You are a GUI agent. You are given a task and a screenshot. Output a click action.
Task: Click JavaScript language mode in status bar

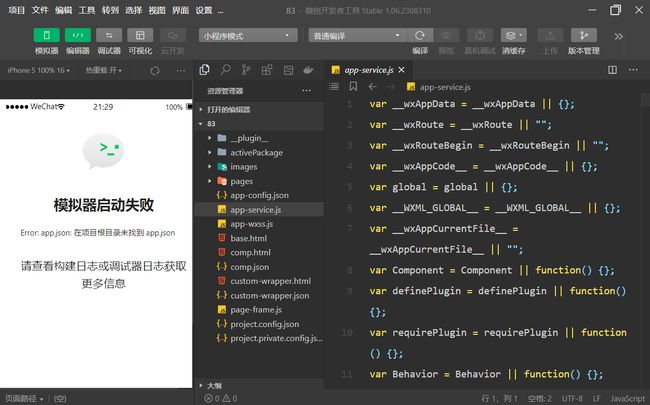(x=628, y=399)
